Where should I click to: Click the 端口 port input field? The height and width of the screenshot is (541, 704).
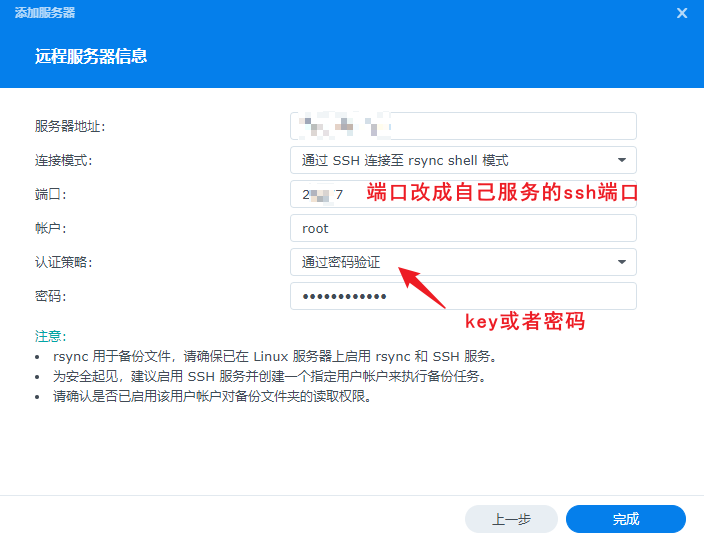coord(463,194)
